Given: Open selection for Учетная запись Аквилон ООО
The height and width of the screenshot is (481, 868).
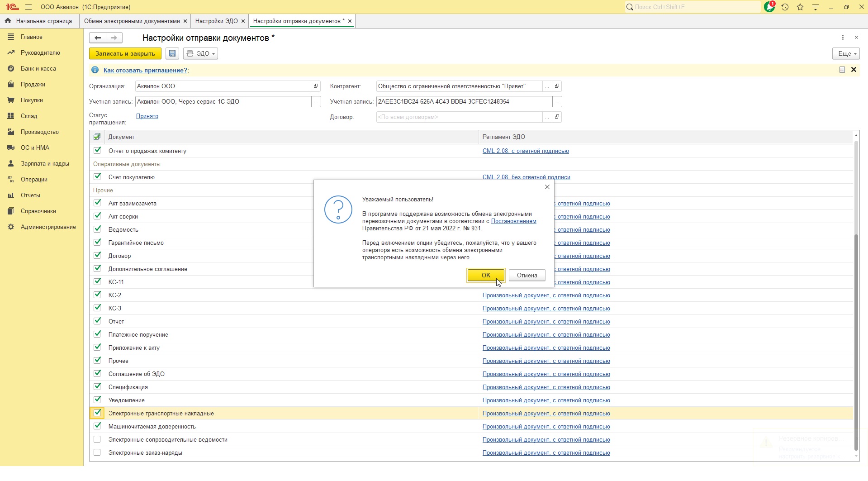Looking at the screenshot, I should pos(316,102).
